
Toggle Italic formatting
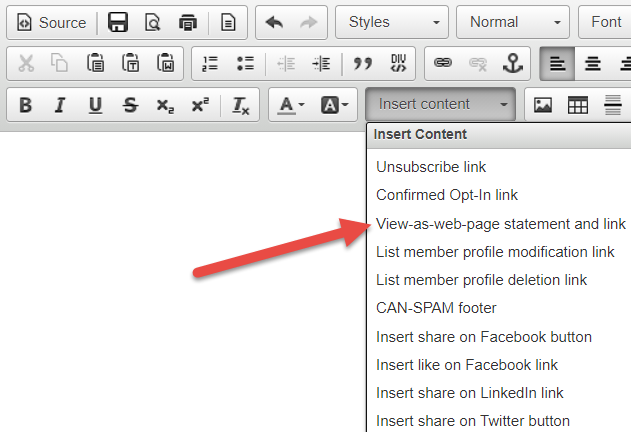point(61,105)
